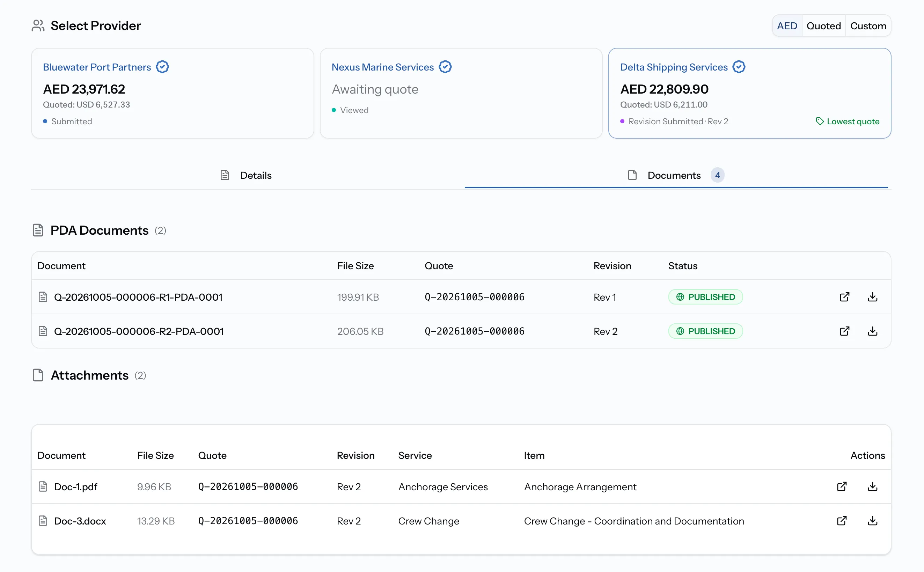The image size is (924, 572).
Task: Click the Q-20261005-000006-R2-PDA-0001 file name
Action: 139,331
